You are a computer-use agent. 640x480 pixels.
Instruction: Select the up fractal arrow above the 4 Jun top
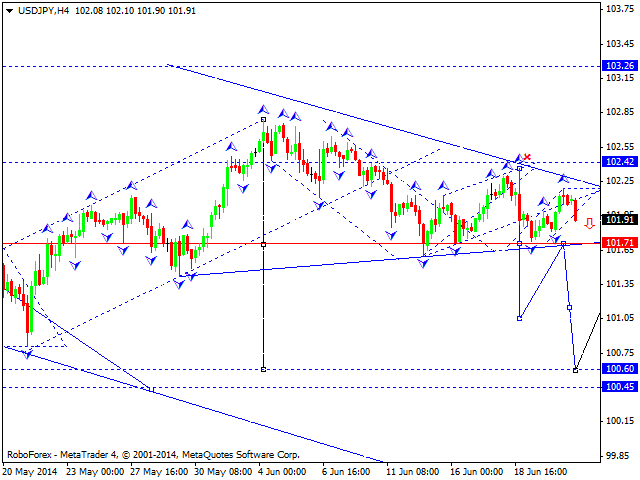point(264,109)
